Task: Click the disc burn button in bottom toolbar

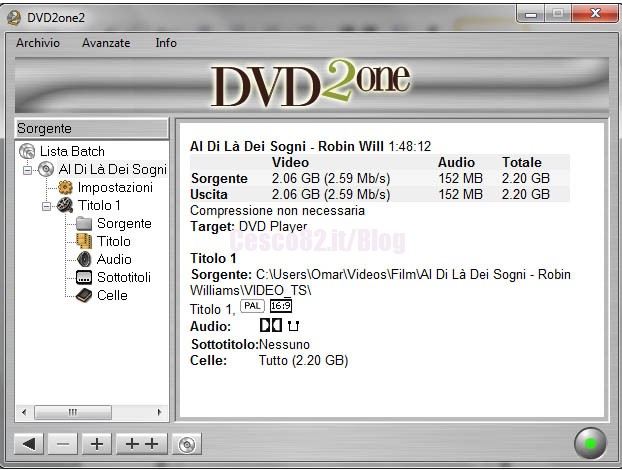Action: click(187, 444)
